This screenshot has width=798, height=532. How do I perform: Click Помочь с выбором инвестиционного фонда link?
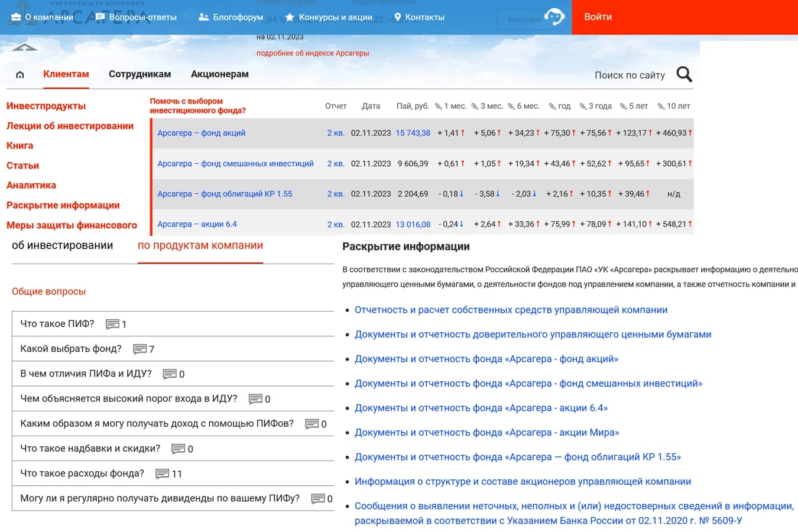[197, 106]
